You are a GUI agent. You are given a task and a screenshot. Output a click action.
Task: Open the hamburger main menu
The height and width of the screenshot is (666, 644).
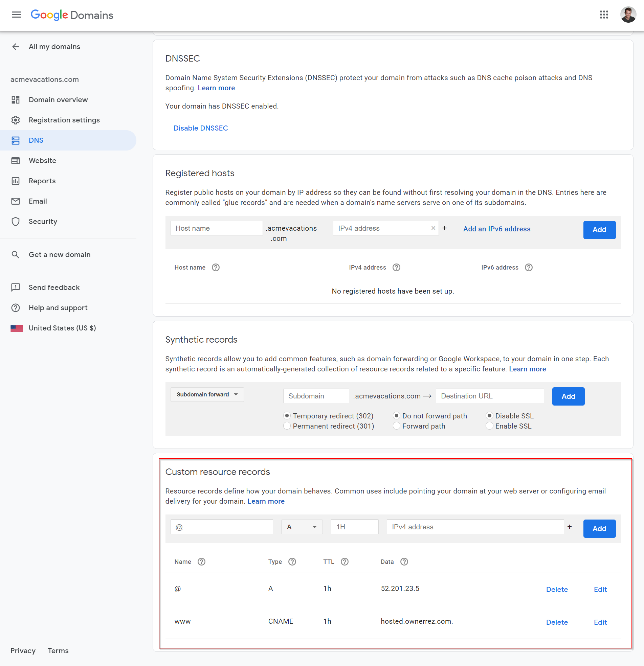[x=16, y=15]
